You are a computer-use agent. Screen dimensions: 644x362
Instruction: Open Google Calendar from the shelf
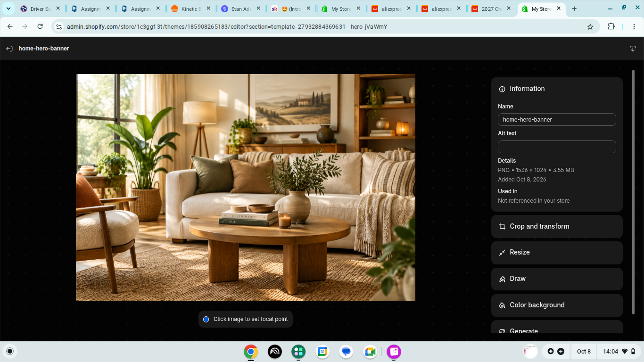coord(322,352)
